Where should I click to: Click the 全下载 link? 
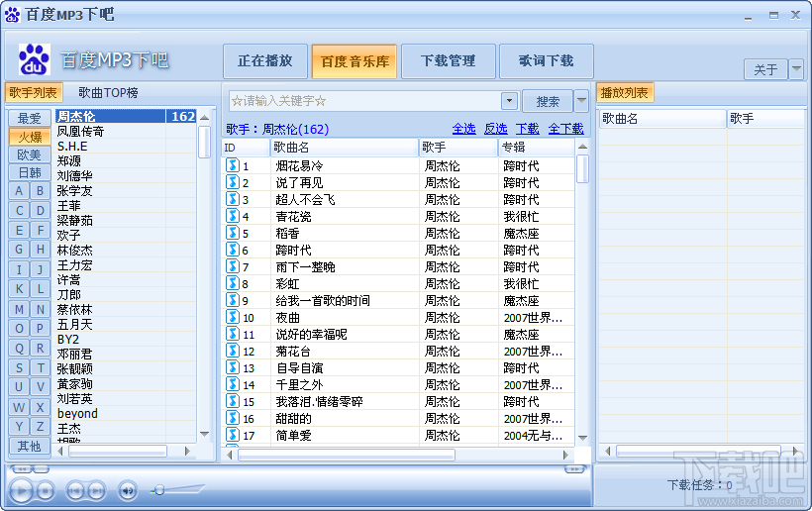pyautogui.click(x=566, y=129)
